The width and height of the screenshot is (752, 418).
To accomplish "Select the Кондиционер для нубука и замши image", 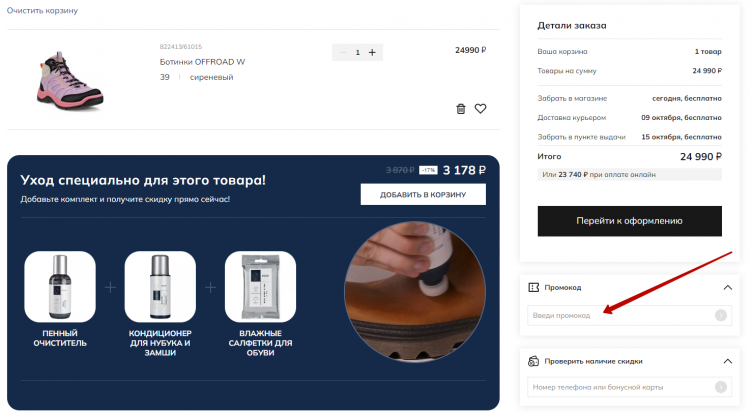I will coord(160,287).
